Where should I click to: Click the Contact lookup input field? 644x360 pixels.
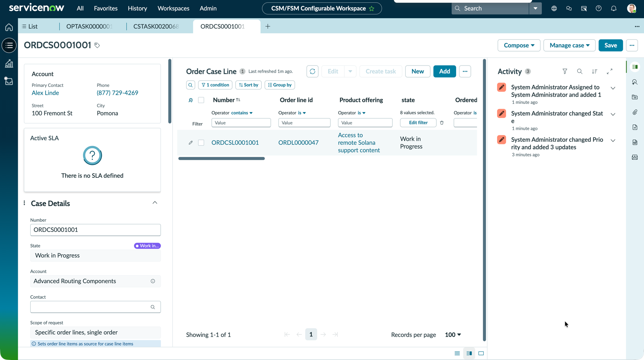coord(95,307)
